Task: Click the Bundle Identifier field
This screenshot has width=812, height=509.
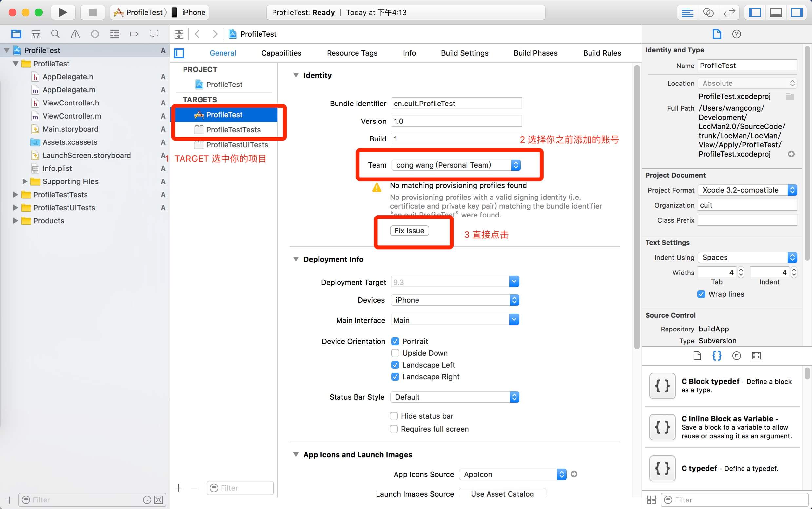Action: pos(456,104)
